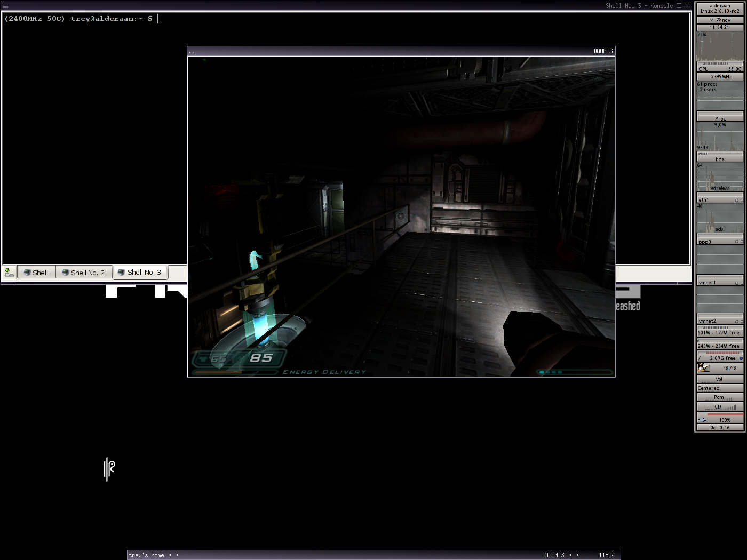Open the Konsole window menu button
The height and width of the screenshot is (560, 747).
tap(5, 6)
